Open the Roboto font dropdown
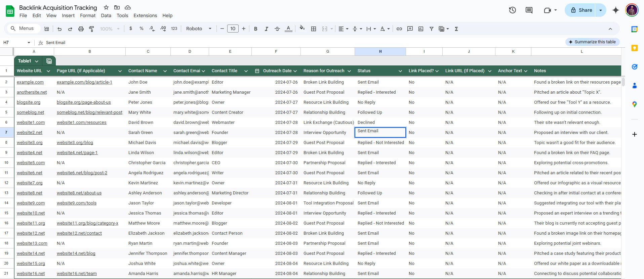 [x=199, y=29]
